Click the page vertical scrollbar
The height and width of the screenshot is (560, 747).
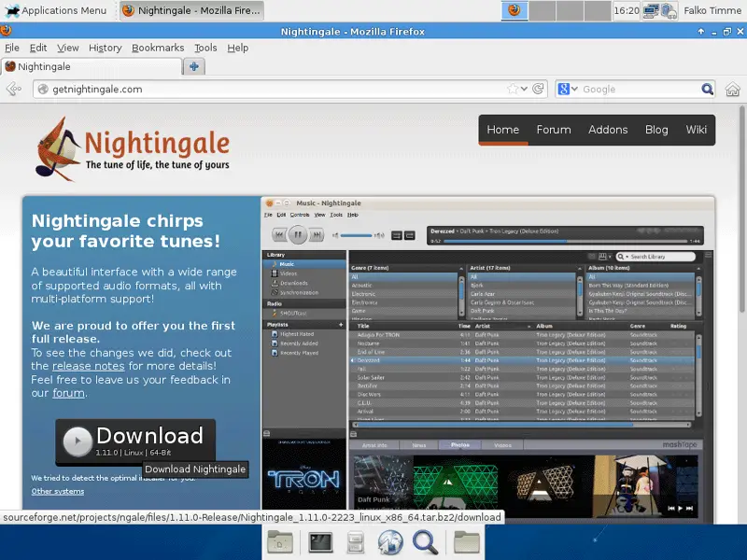(741, 209)
